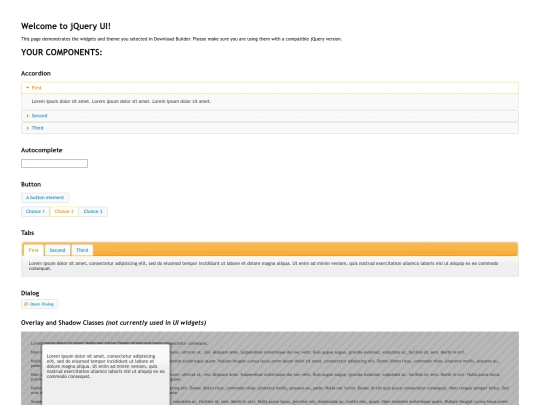Screen dimensions: 540x405
Task: Select the Choice 1 radio button
Action: 35,211
